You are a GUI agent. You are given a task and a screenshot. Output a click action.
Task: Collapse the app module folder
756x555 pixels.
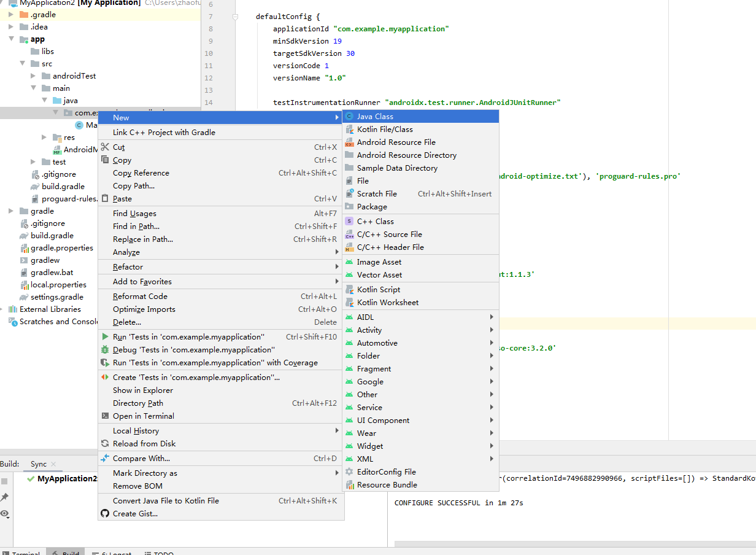[11, 39]
